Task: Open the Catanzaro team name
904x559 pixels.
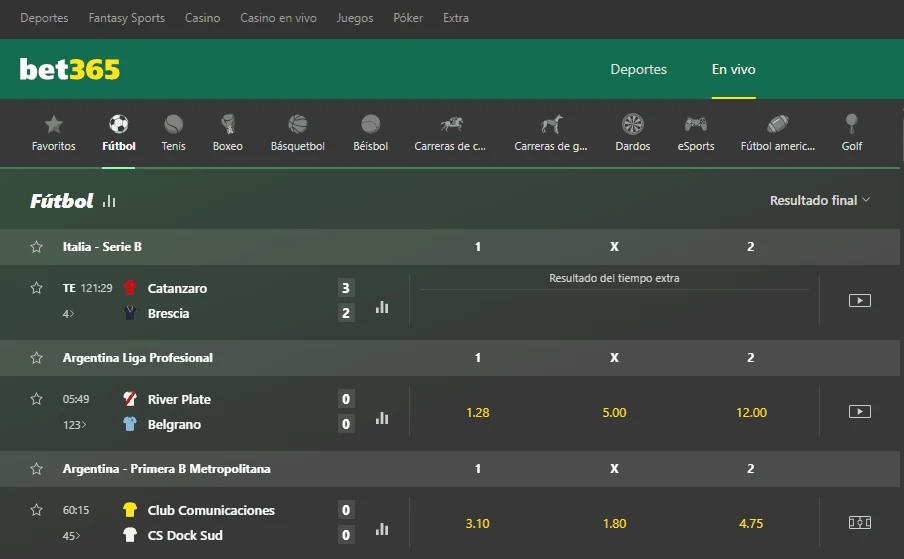Action: pos(177,288)
